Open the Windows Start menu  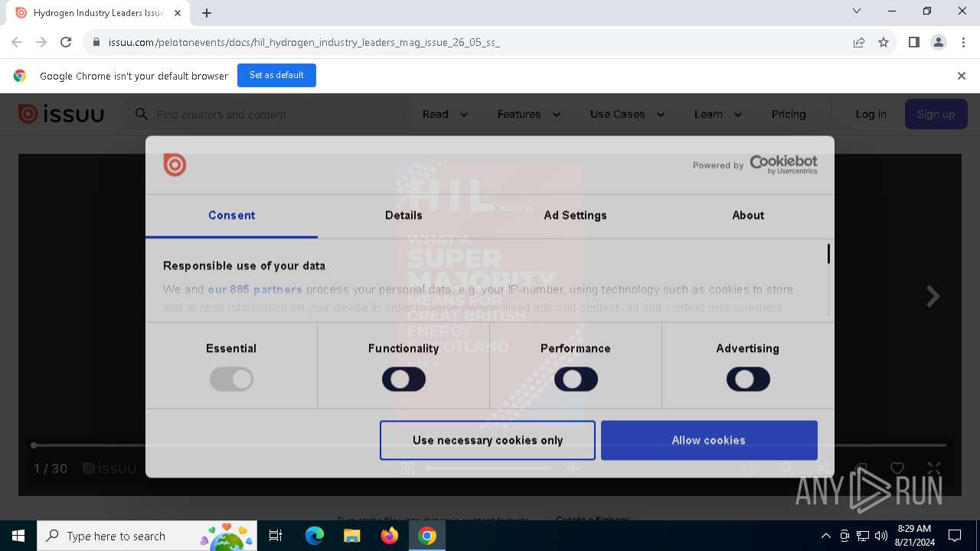pos(18,536)
